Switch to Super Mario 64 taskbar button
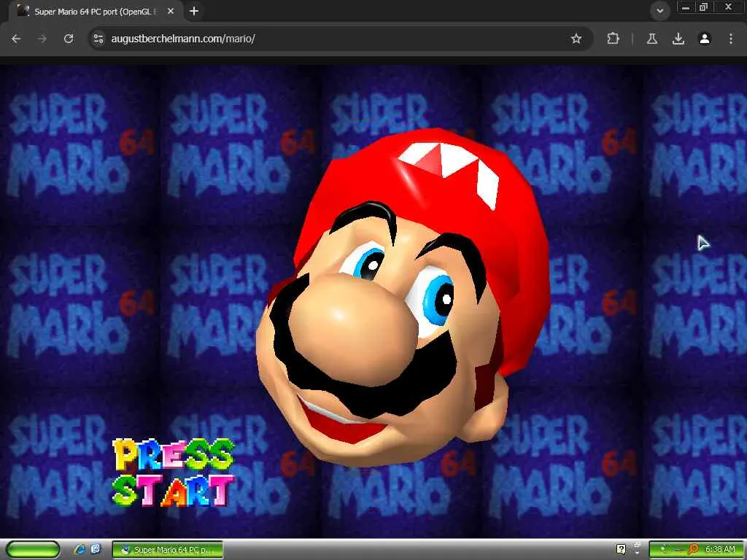 167,549
